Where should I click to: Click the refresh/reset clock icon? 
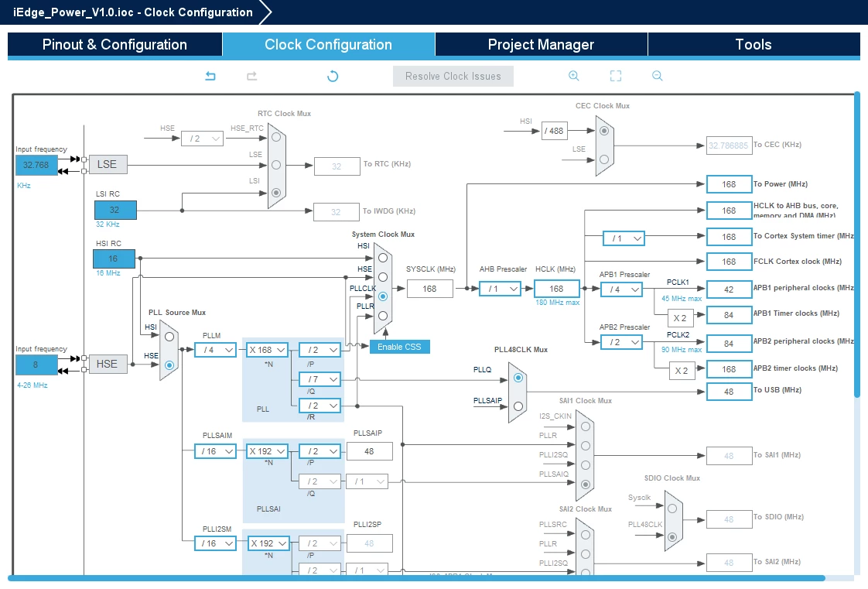click(x=333, y=76)
